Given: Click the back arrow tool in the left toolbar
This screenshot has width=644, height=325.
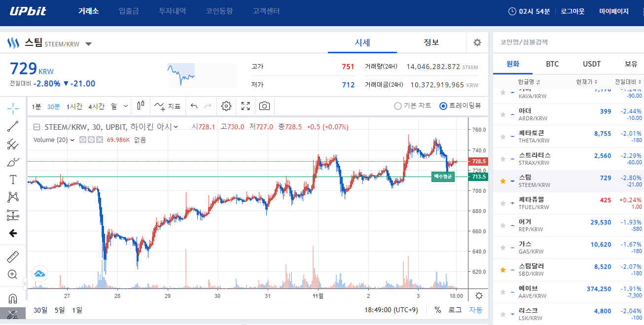Looking at the screenshot, I should 13,233.
